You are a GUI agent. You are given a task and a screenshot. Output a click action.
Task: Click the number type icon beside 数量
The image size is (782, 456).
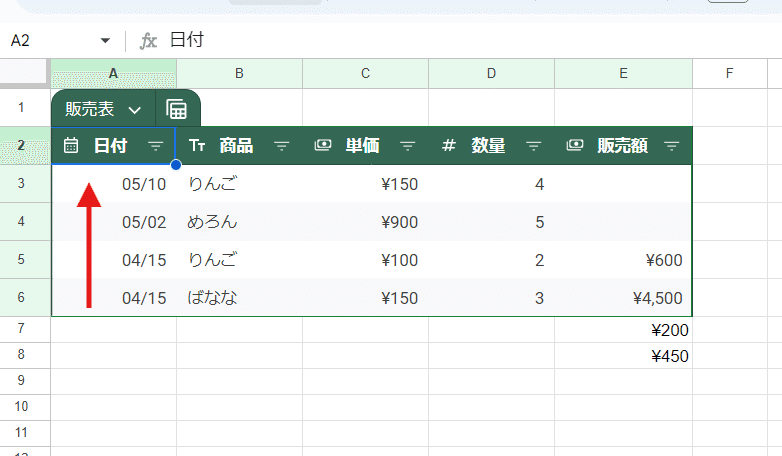[449, 146]
